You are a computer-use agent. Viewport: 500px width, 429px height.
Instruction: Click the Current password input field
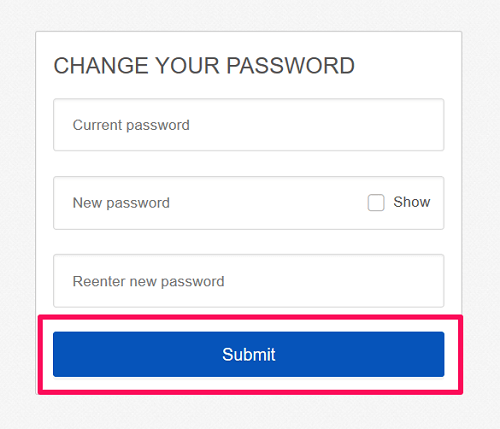pos(249,125)
